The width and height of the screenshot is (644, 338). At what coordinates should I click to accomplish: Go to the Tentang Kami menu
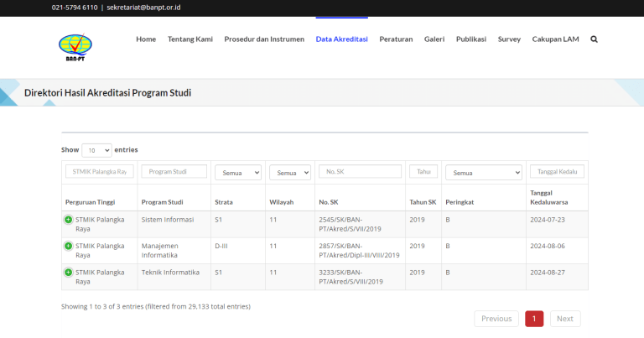pyautogui.click(x=190, y=39)
